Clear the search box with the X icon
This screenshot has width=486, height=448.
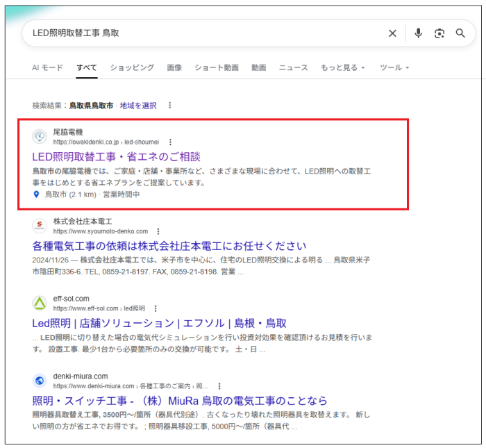(392, 33)
